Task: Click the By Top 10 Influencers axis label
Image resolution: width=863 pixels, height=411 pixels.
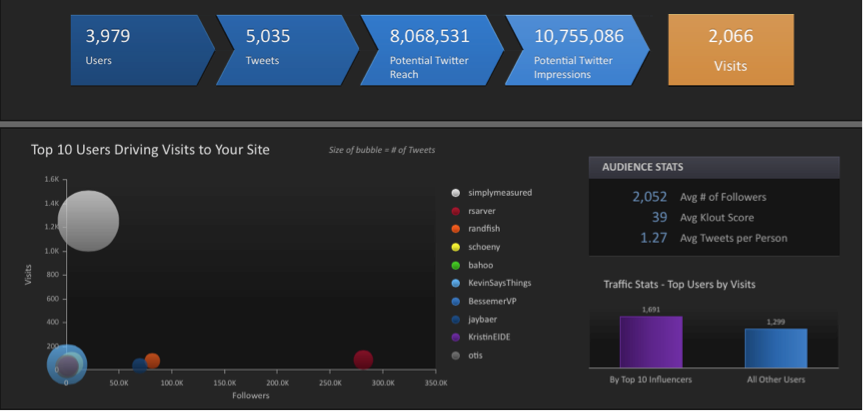Action: (651, 380)
